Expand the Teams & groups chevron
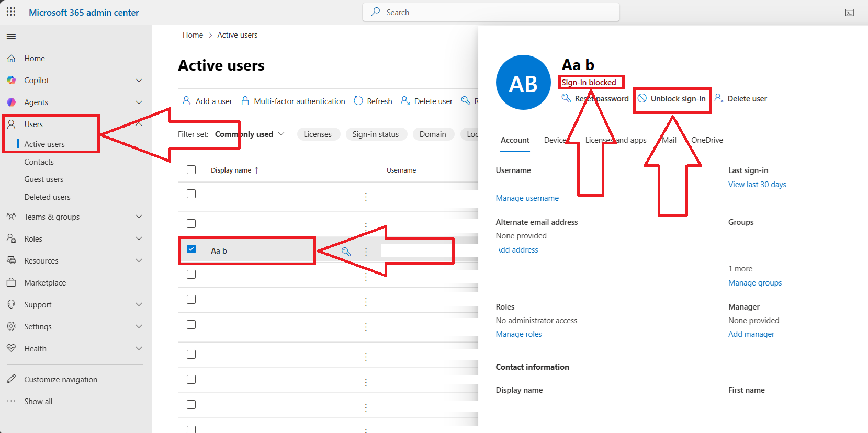 coord(139,216)
